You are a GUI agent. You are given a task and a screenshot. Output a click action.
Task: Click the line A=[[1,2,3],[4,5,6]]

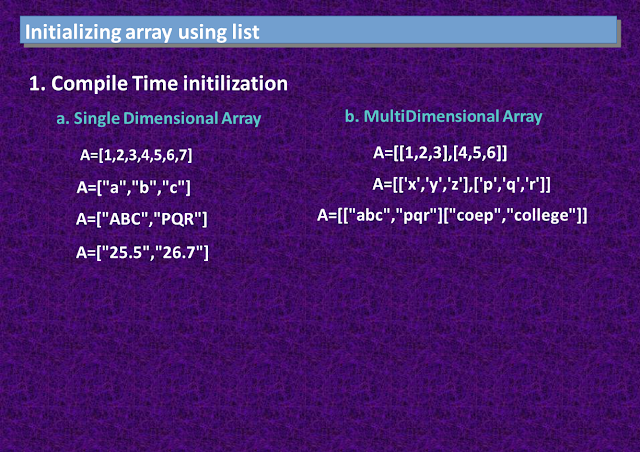coord(440,153)
